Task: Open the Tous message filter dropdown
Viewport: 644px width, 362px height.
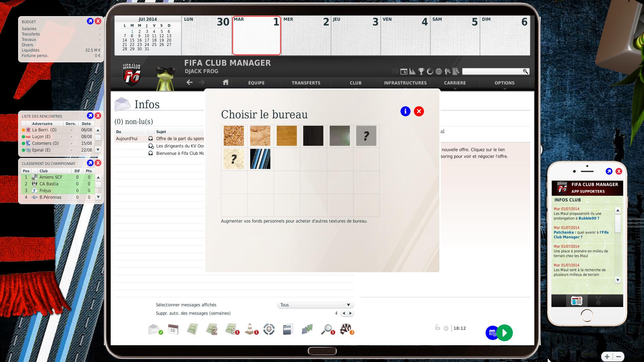Action: pos(315,305)
